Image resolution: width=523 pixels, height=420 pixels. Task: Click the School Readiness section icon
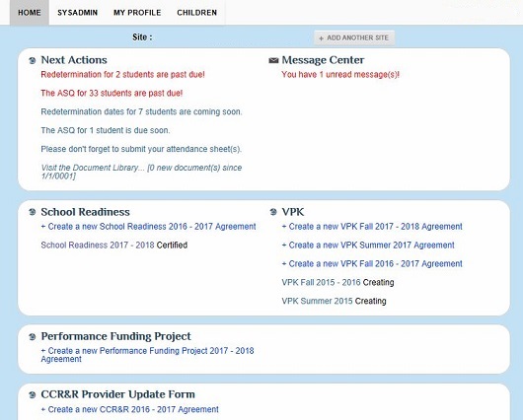pyautogui.click(x=33, y=212)
